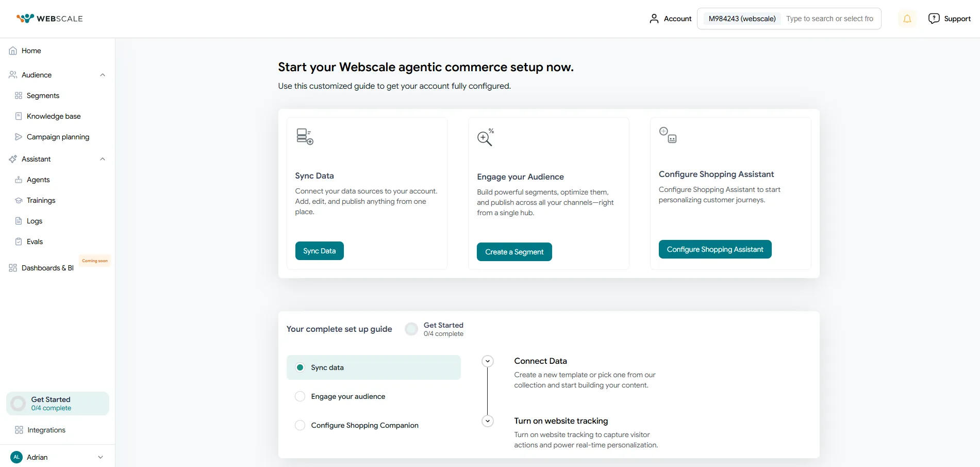Select Configure Shopping Companion radio option
The height and width of the screenshot is (467, 980).
tap(300, 425)
